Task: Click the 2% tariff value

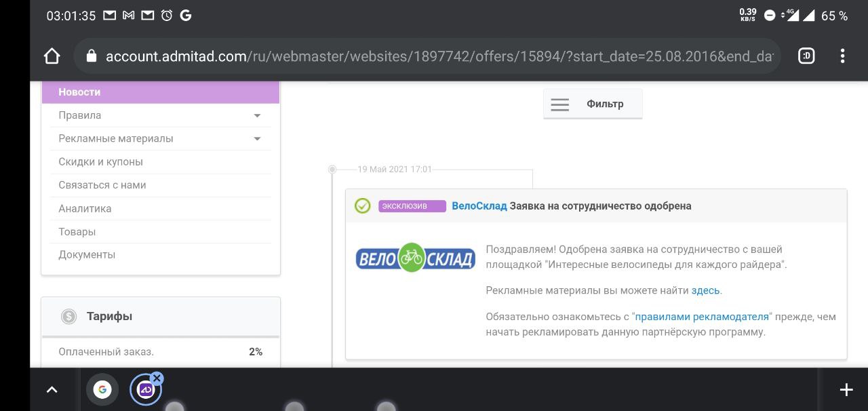Action: [x=256, y=352]
